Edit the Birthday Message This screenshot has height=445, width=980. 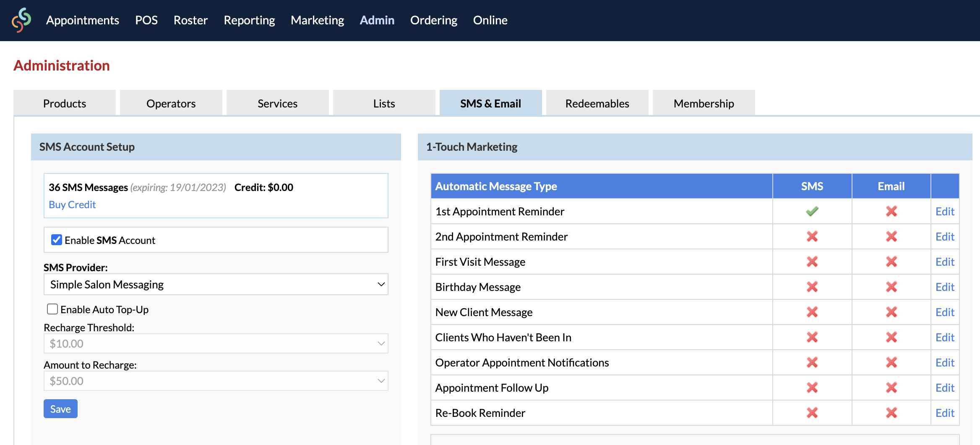945,287
